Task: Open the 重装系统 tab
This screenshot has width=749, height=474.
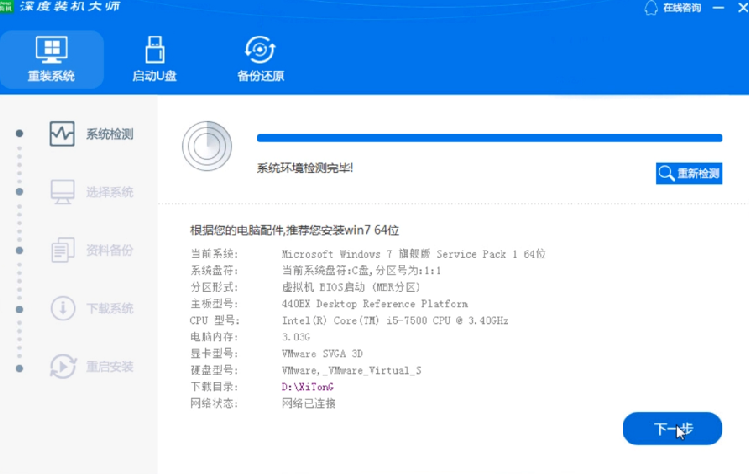Action: click(x=51, y=59)
